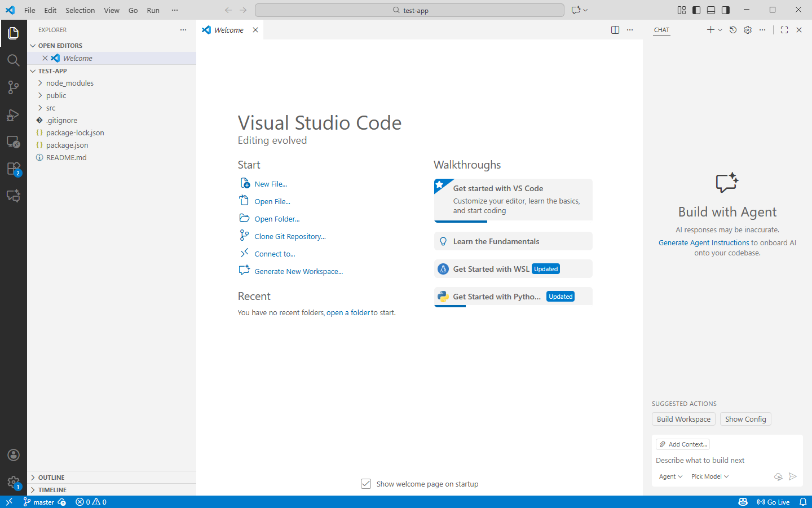Close the Welcome tab
Image resolution: width=812 pixels, height=508 pixels.
pyautogui.click(x=255, y=30)
